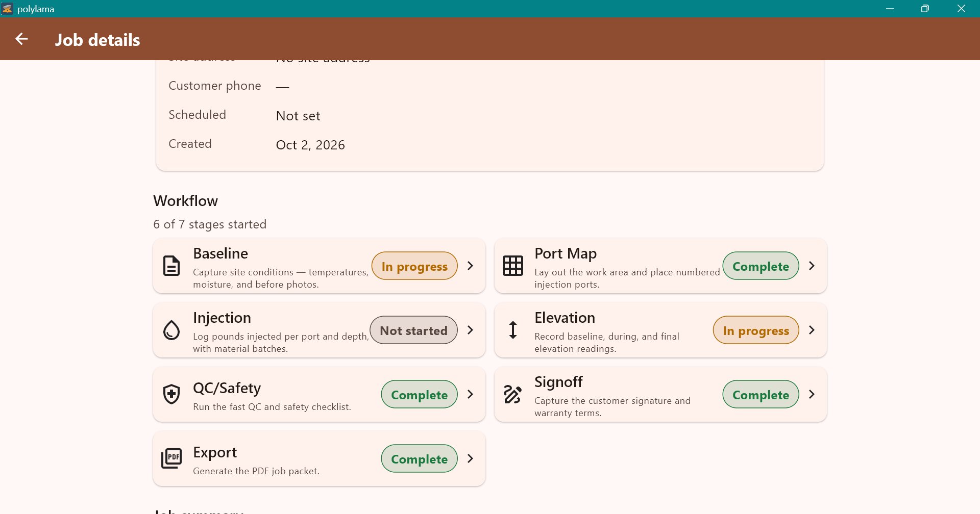This screenshot has height=514, width=980.
Task: Click the Baseline document icon
Action: 171,266
